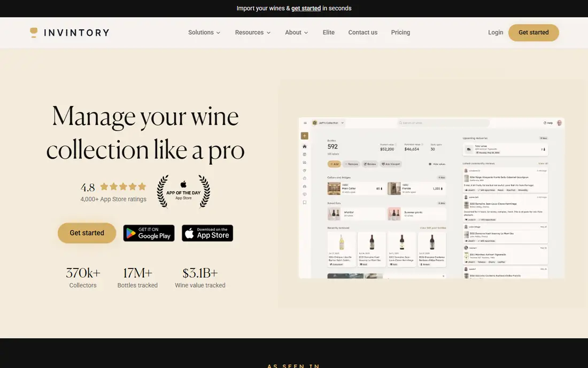Select the Home sidebar icon in preview

305,147
